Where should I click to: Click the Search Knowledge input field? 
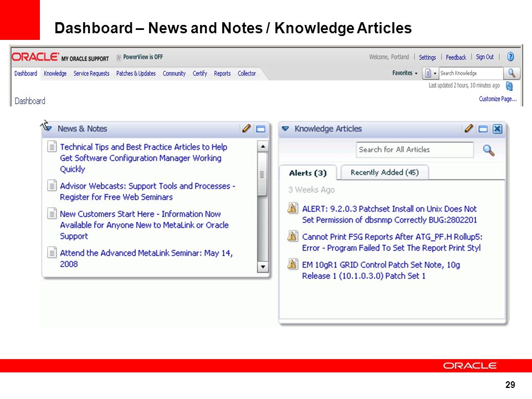471,73
